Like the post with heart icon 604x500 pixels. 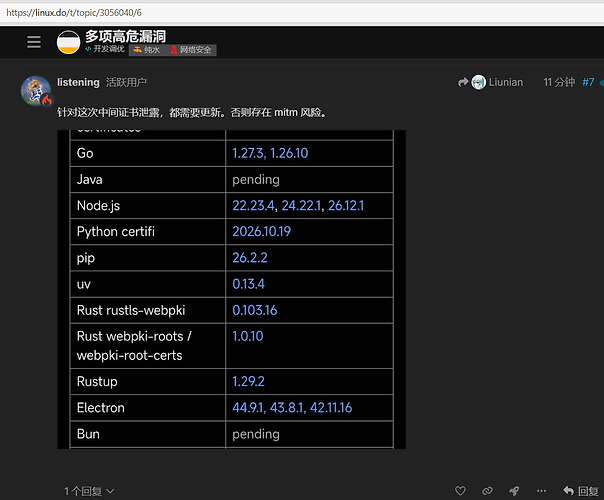[x=460, y=490]
